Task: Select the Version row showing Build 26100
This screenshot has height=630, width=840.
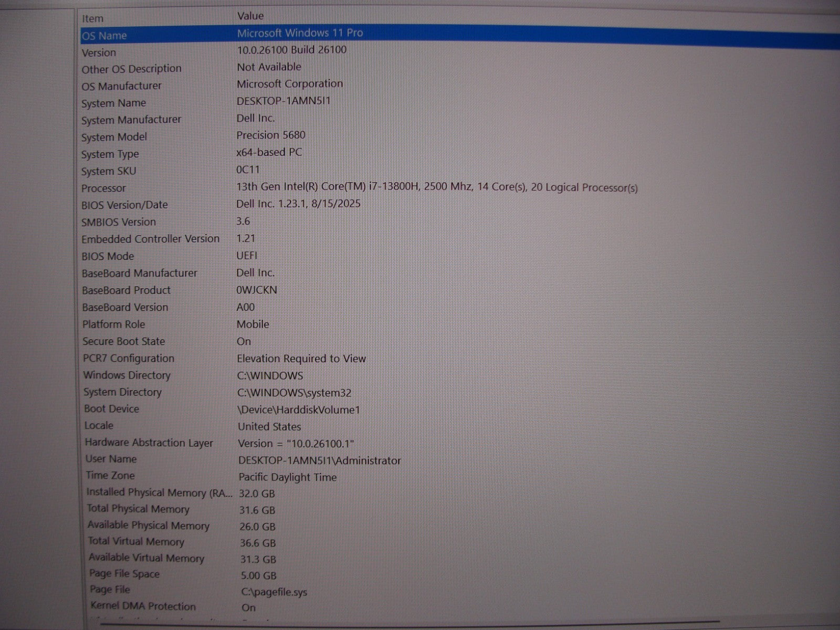Action: tap(99, 52)
